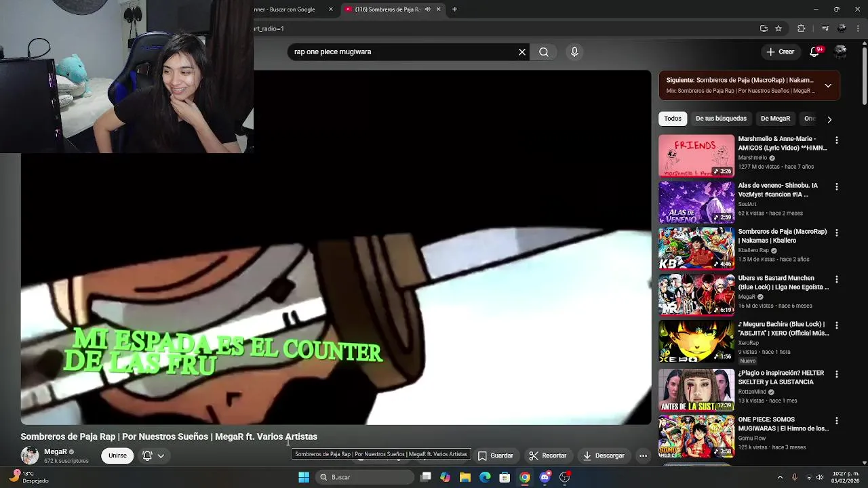Select the Todos filter chip
Viewport: 868px width, 488px height.
(673, 119)
